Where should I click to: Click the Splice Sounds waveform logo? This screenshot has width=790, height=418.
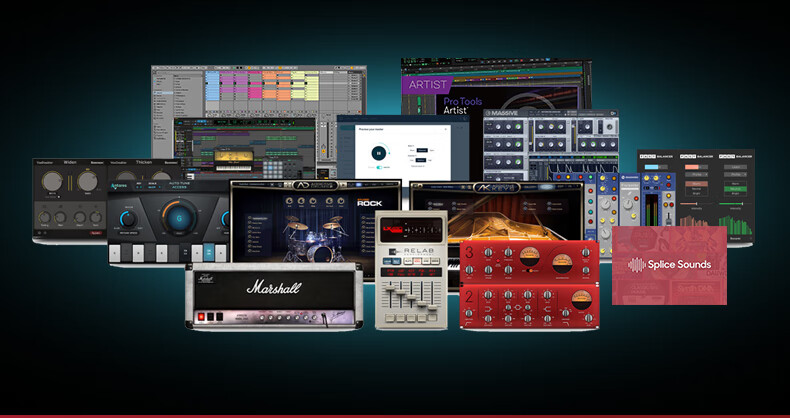click(x=636, y=265)
